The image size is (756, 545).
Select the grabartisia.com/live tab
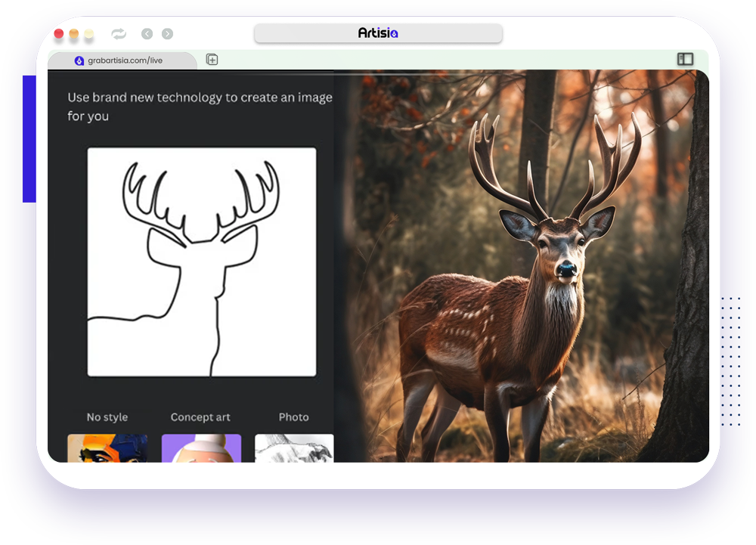tap(122, 60)
